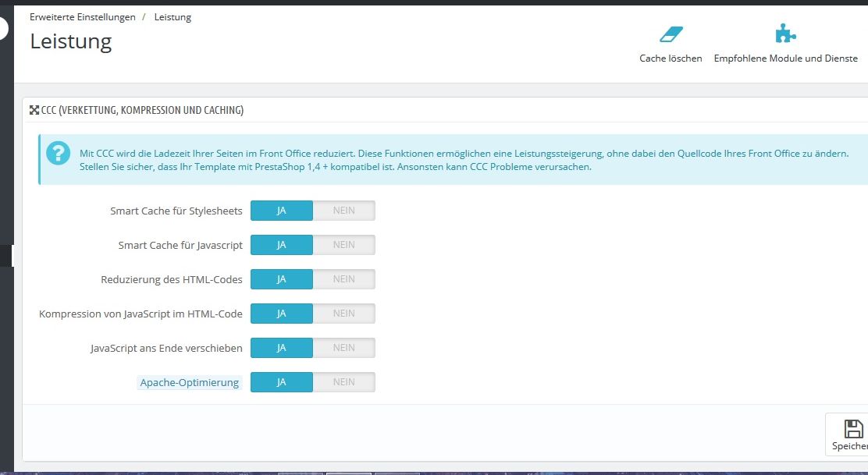Click the Leistung breadcrumb item

173,17
